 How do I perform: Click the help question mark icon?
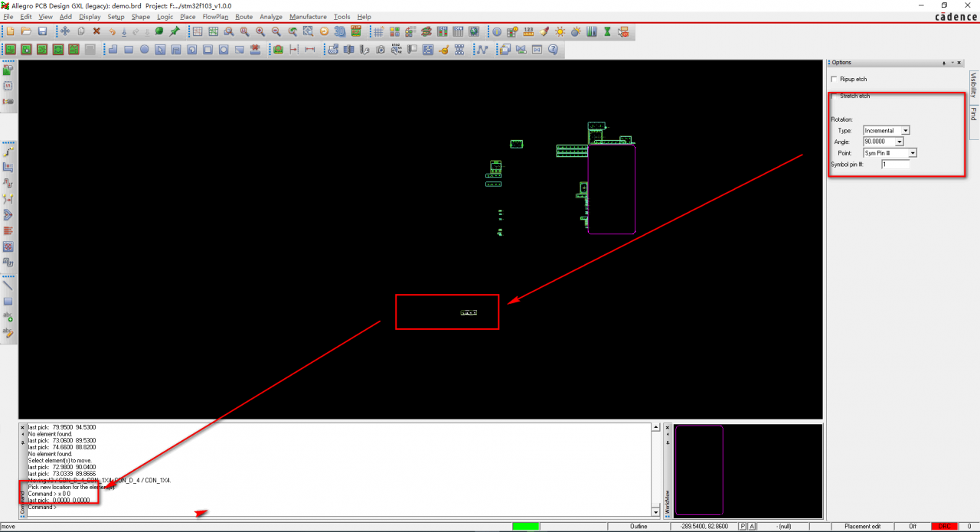click(x=553, y=50)
